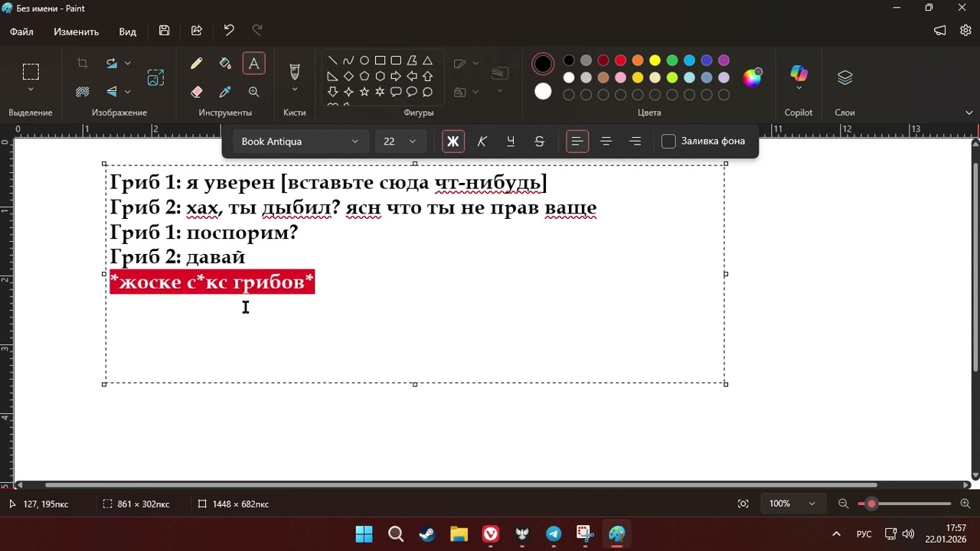Click the zoom out minus button
Image resolution: width=980 pixels, height=551 pixels.
(x=844, y=504)
